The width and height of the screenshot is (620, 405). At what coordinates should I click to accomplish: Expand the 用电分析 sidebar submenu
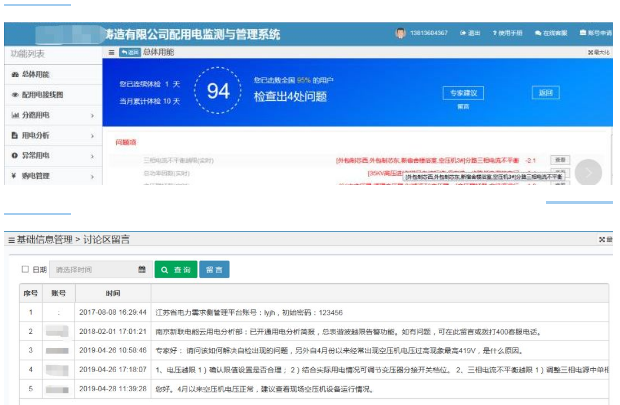tap(92, 135)
